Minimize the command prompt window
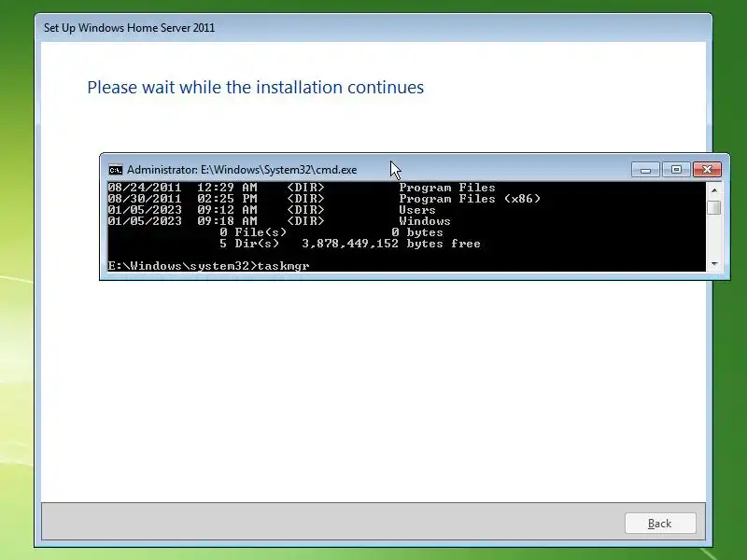 (645, 170)
